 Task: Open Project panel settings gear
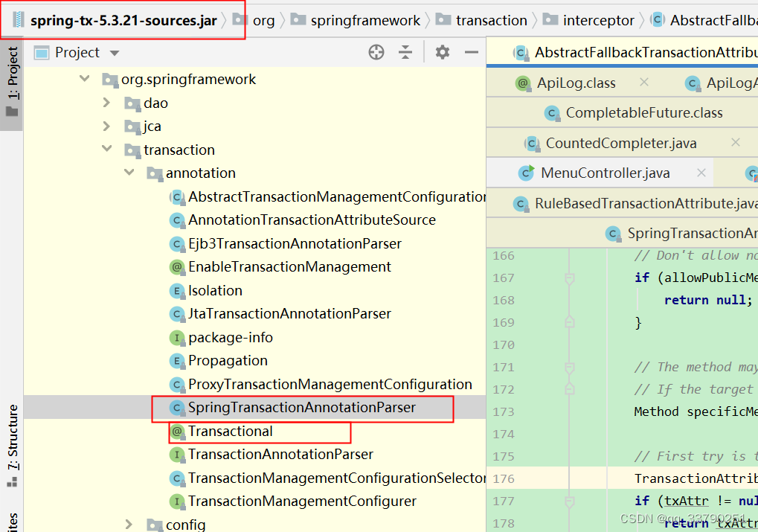pyautogui.click(x=442, y=52)
